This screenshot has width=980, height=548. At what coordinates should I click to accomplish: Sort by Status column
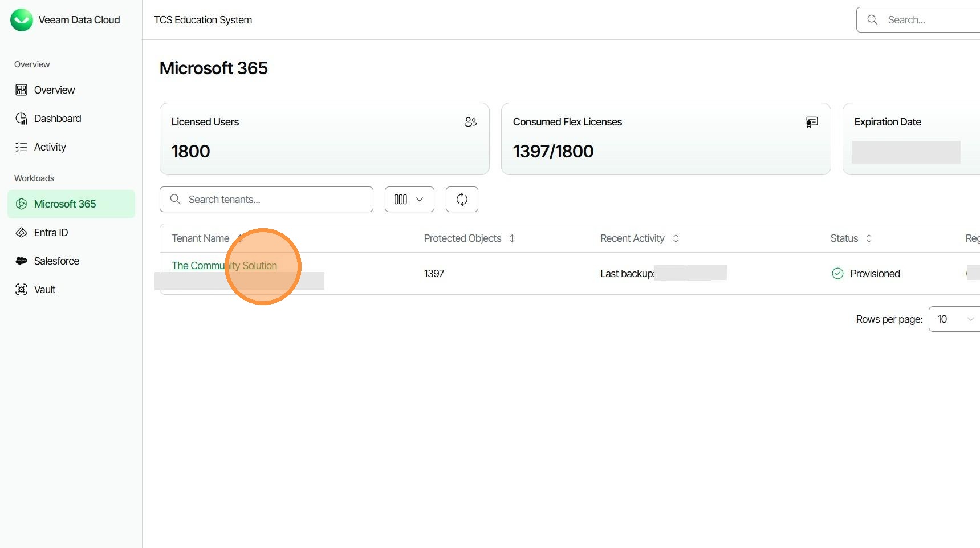tap(869, 238)
